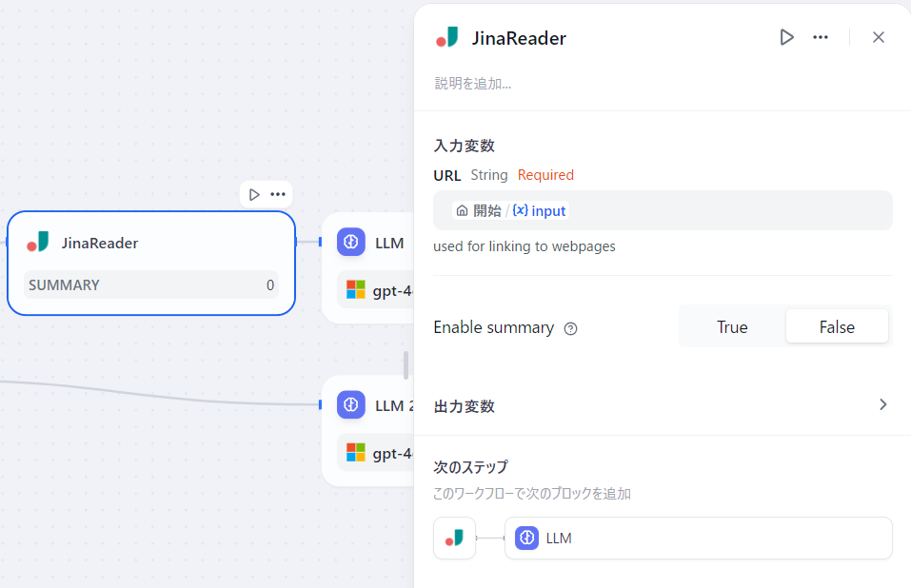
Task: Run the JinaReader node from canvas toolbar
Action: click(x=254, y=194)
